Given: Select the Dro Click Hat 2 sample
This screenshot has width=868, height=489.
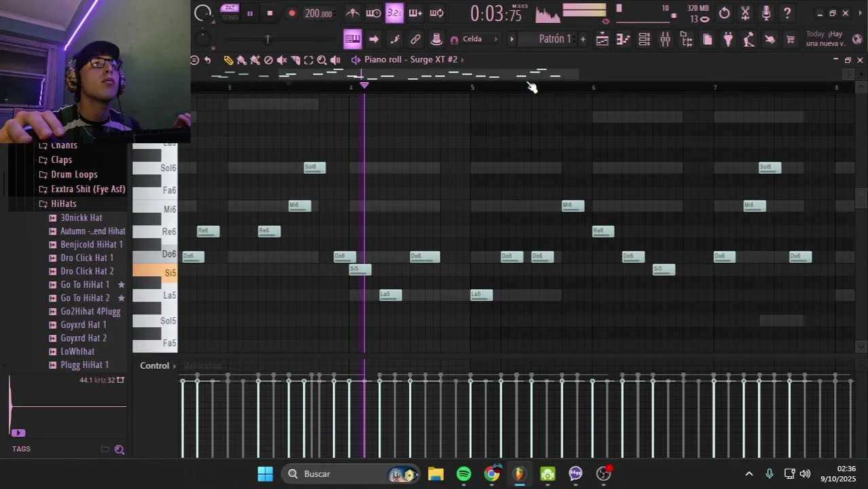Looking at the screenshot, I should 87,271.
